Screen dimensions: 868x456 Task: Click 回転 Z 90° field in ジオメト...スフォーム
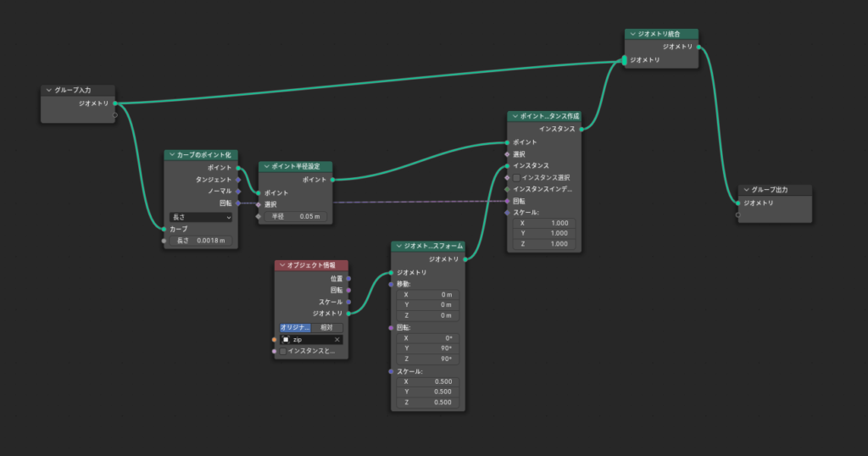click(427, 359)
